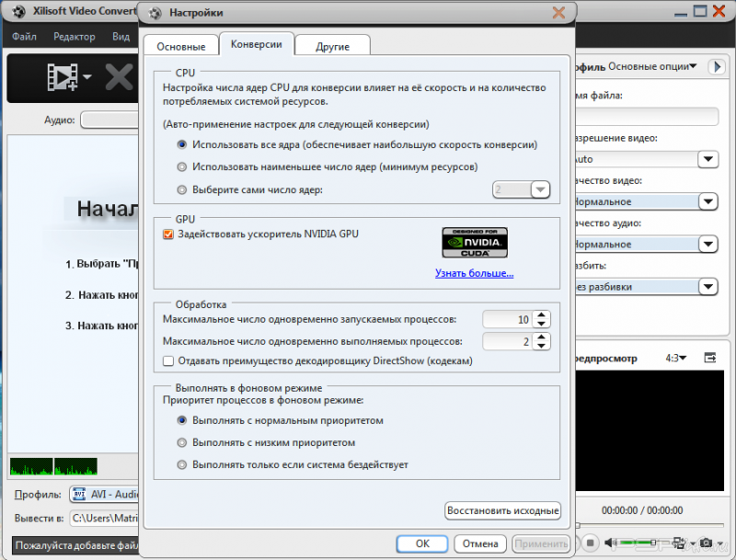This screenshot has height=560, width=736.
Task: Click the 'Восстановить исходные' button
Action: coord(502,510)
